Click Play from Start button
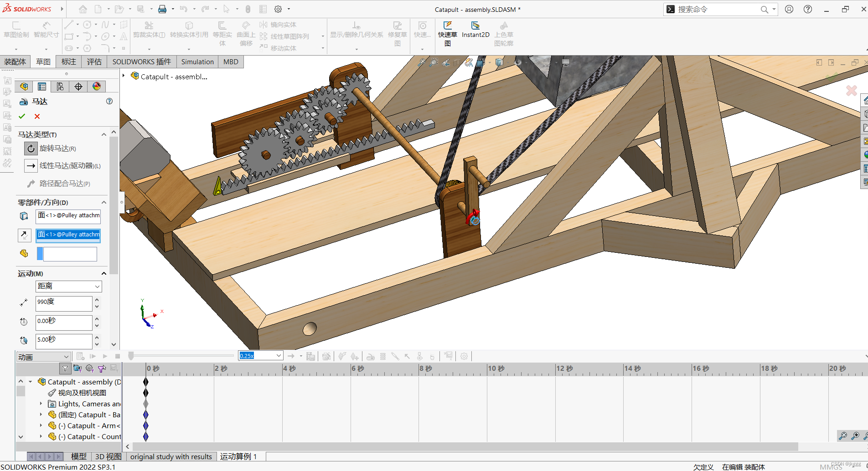The image size is (868, 471). [x=93, y=356]
